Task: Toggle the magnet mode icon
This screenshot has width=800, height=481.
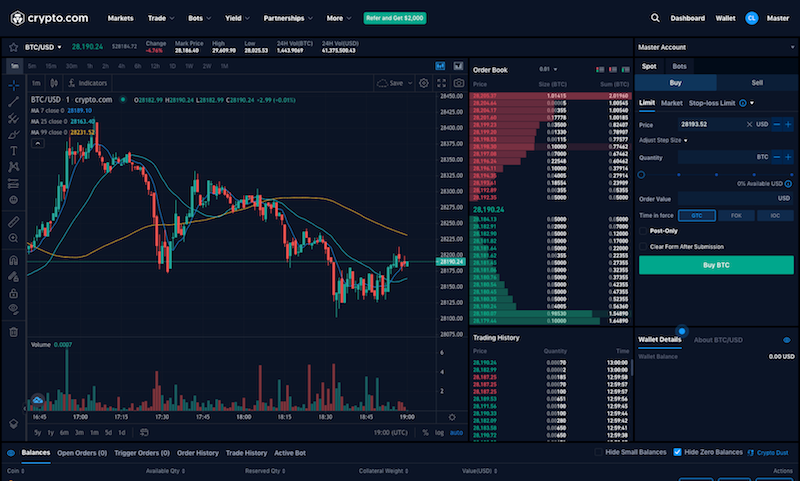Action: tap(14, 260)
